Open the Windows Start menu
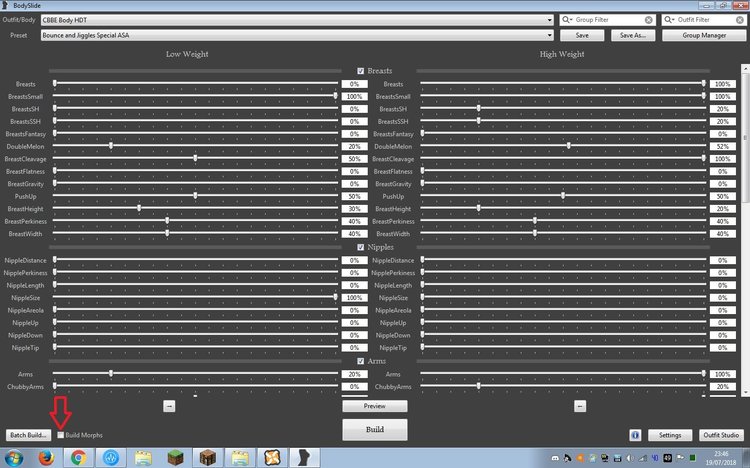This screenshot has height=468, width=750. click(14, 458)
